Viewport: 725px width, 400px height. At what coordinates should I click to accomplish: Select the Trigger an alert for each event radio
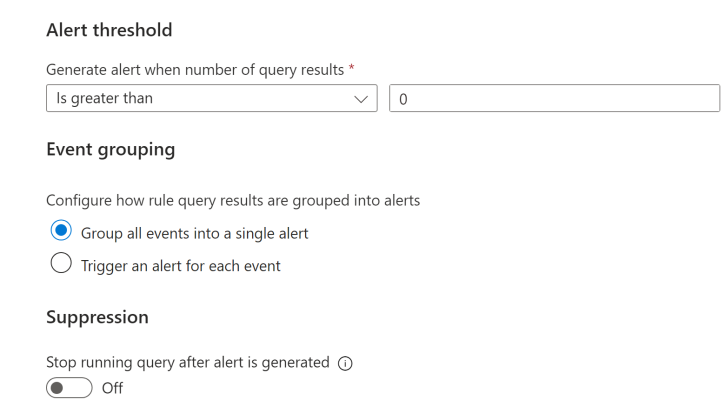[x=61, y=265]
